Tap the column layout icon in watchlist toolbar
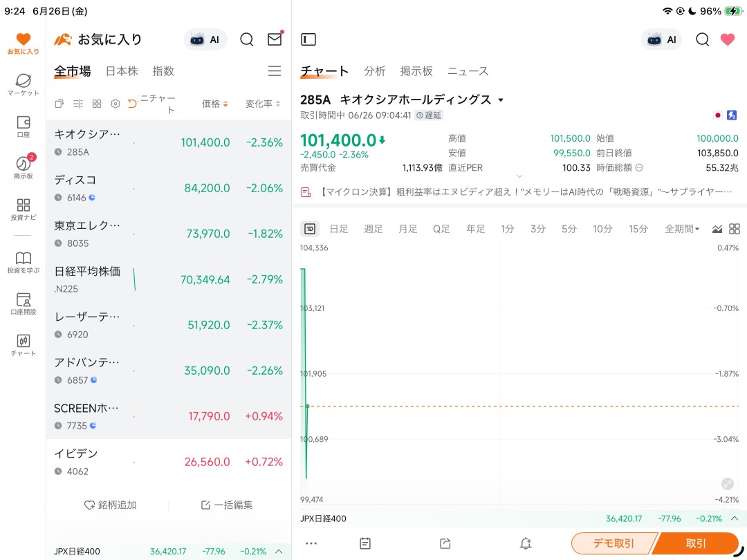 tap(77, 104)
